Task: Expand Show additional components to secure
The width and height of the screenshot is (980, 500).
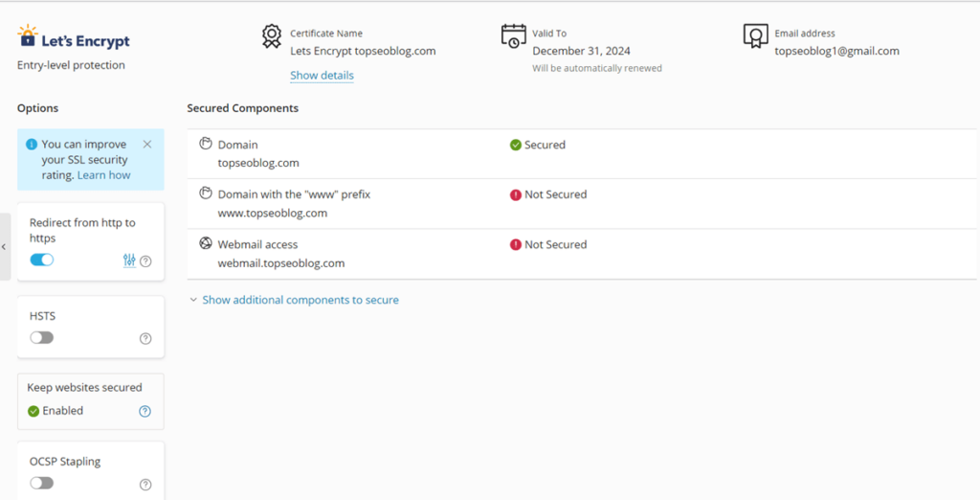Action: coord(295,300)
